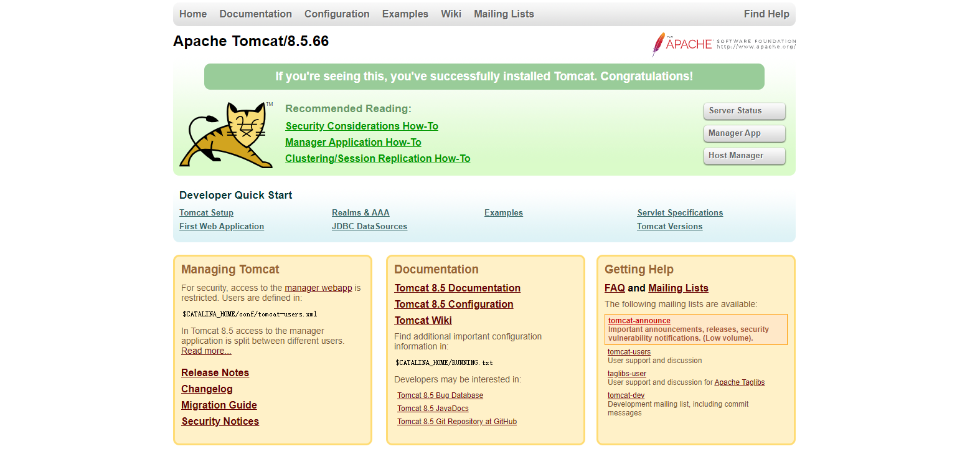Open Tomcat 8.5 Bug Database link
Screen dimensions: 980x464
pos(440,395)
